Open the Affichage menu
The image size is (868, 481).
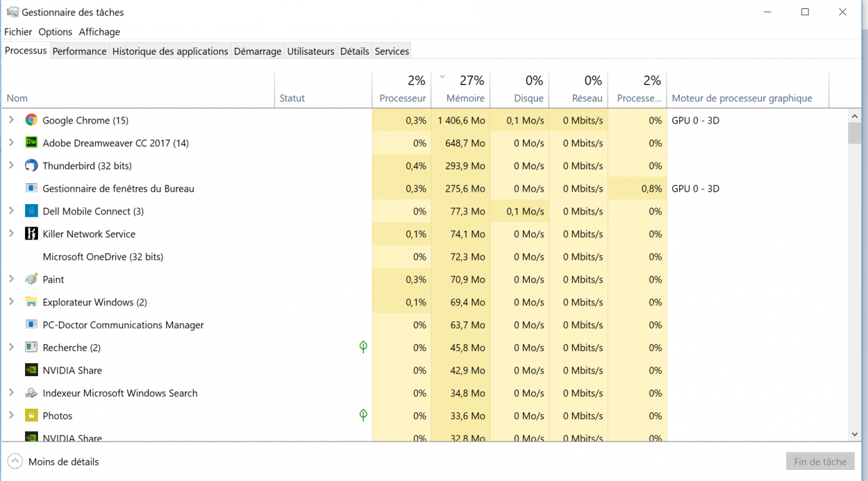(99, 32)
